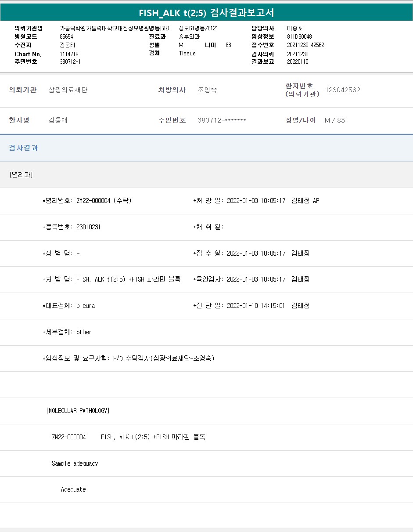
Task: Click the 채 취 일 label
Action: (x=208, y=227)
